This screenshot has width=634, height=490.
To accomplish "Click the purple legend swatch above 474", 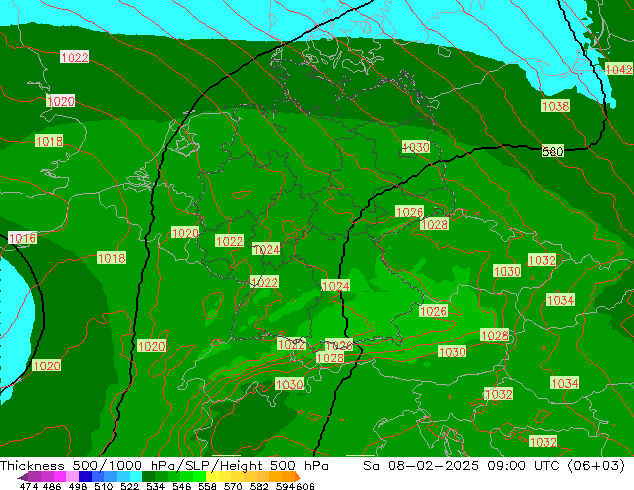I will (x=34, y=477).
